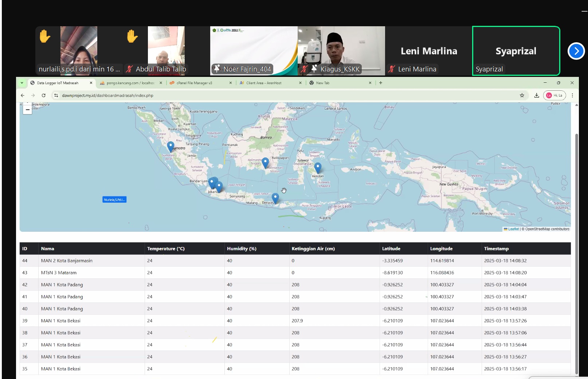Click the map zoom out minus button
588x379 pixels.
pos(27,110)
